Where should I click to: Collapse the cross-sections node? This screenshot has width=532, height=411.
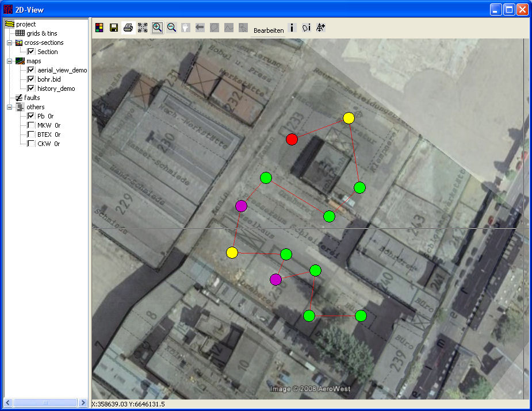[x=10, y=43]
